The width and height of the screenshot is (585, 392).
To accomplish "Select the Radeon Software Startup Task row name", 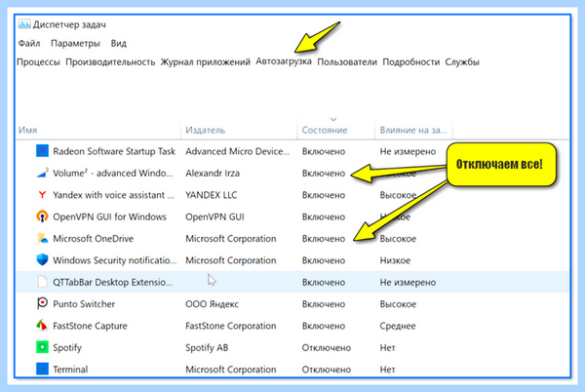I will click(x=114, y=151).
